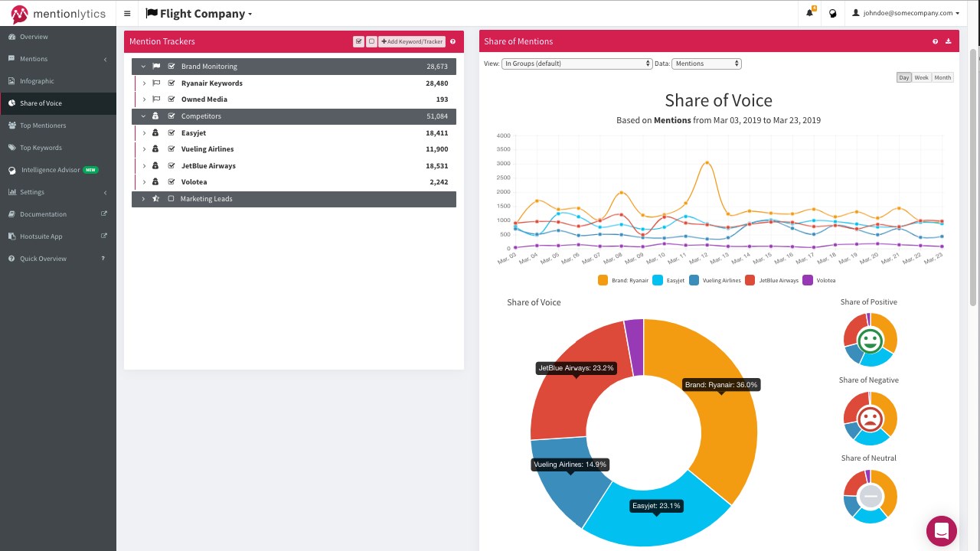
Task: Toggle Volotea legend swatch
Action: 807,280
